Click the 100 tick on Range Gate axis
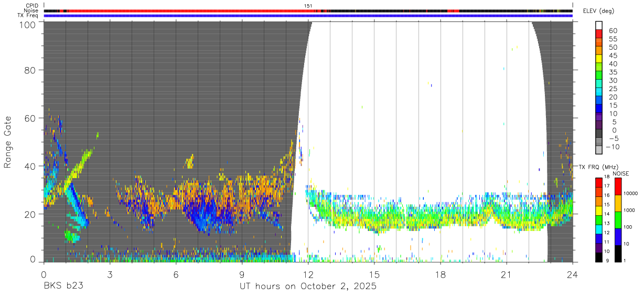The height and width of the screenshot is (297, 644). coord(27,24)
